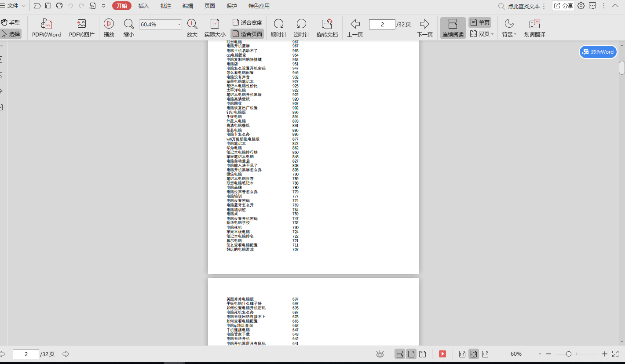Screen dimensions: 625x364
Task: Click the 分享 share button
Action: (x=563, y=6)
